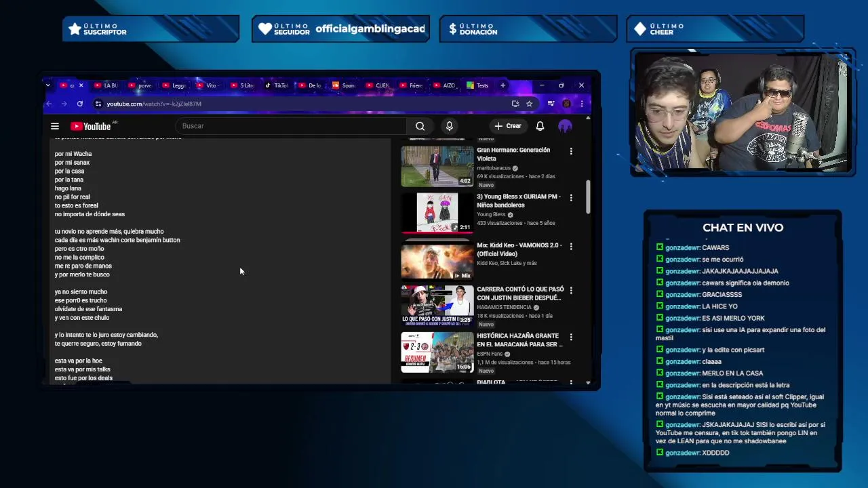Open Justin Bieber CARRERA video thumbnail
The width and height of the screenshot is (868, 488).
(437, 305)
